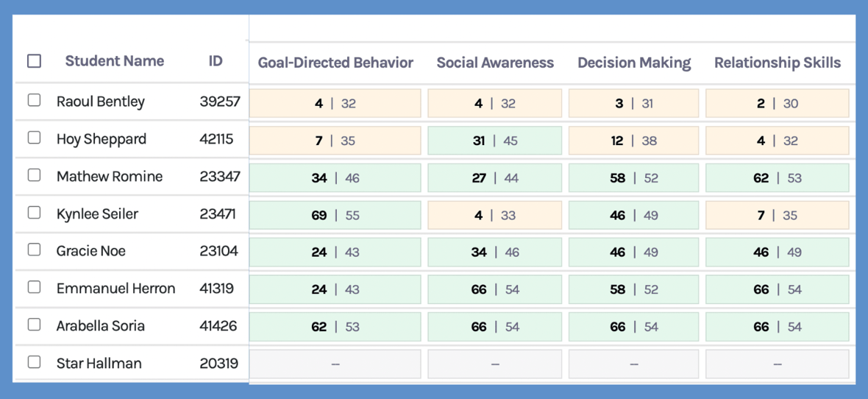Check the box for Raoul Bentley

[x=35, y=100]
